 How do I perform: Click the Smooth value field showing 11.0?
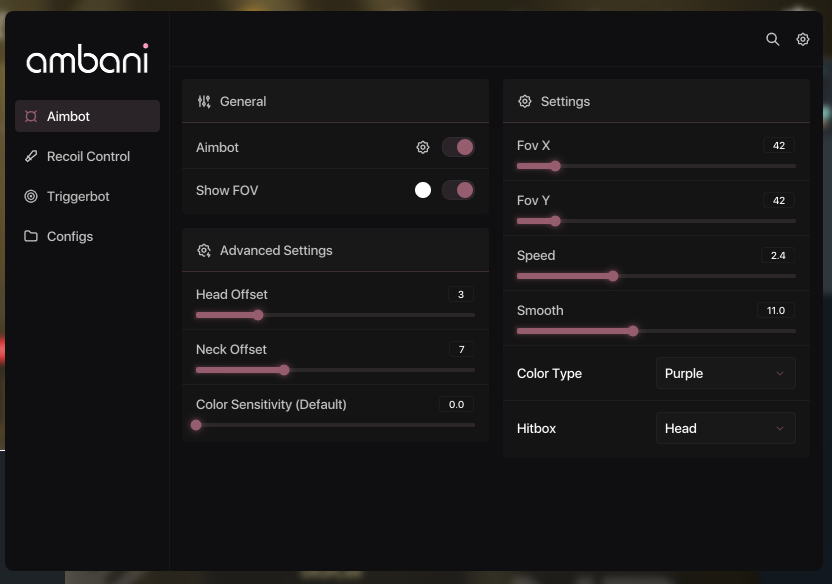tap(776, 310)
